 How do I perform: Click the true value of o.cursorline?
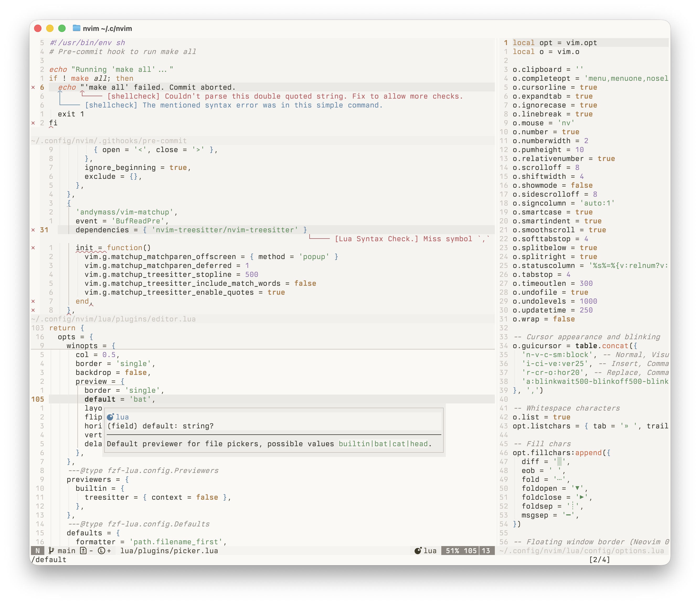pyautogui.click(x=588, y=88)
